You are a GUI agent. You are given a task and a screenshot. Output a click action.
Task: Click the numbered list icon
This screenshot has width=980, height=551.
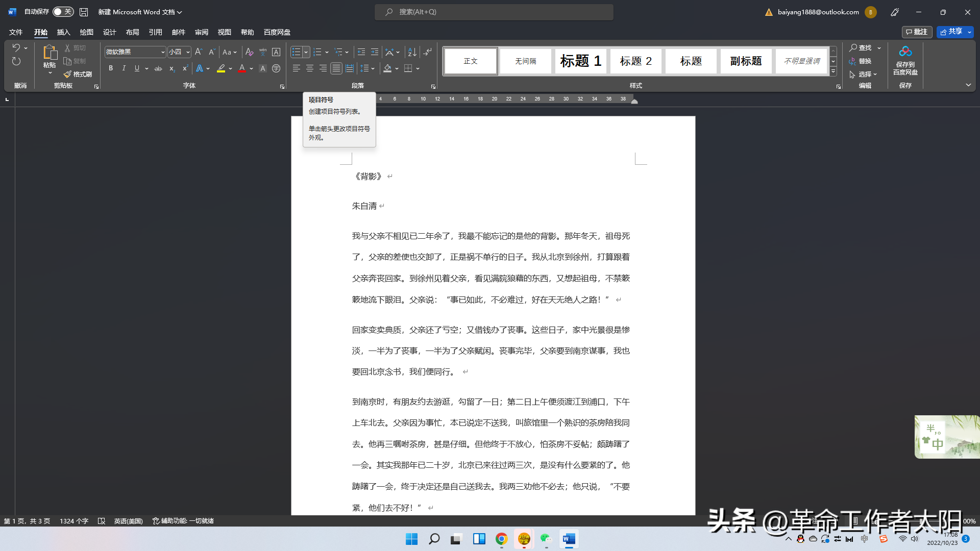317,52
